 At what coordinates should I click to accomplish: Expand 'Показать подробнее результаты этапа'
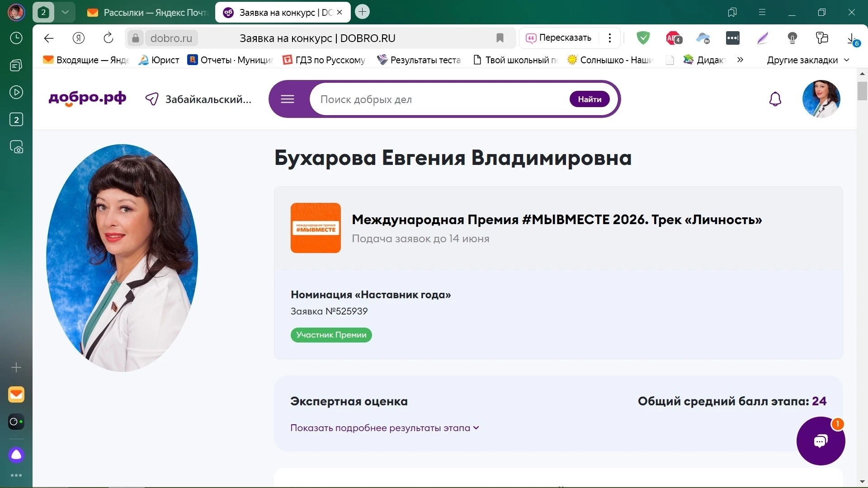(384, 428)
